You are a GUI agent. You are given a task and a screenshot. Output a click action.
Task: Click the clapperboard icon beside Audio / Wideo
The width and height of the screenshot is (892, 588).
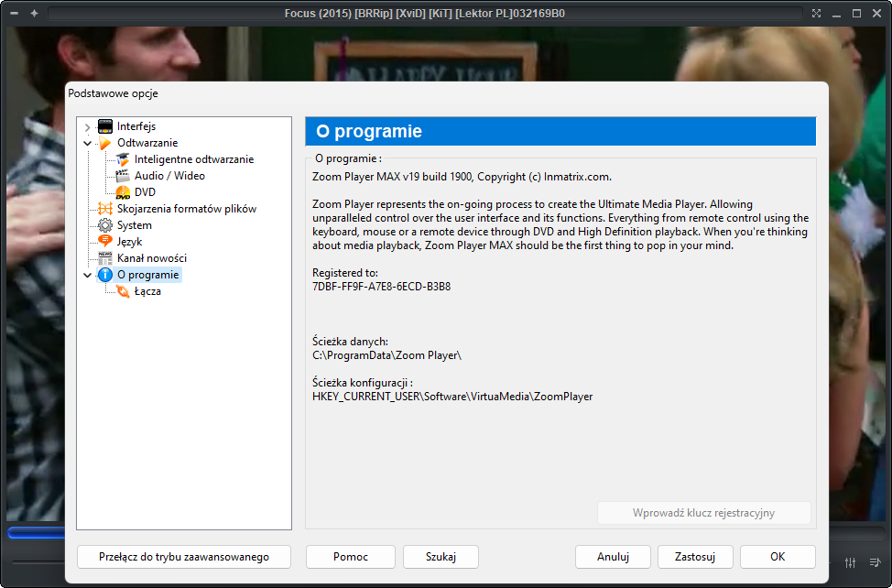tap(123, 176)
